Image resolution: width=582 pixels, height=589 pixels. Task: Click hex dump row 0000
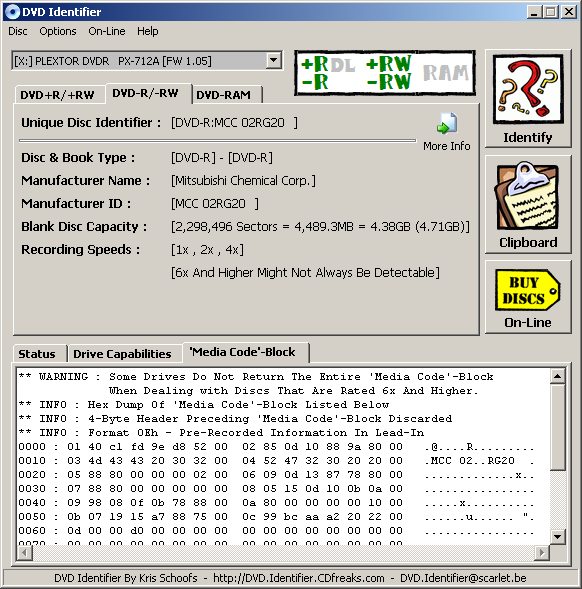pyautogui.click(x=276, y=447)
